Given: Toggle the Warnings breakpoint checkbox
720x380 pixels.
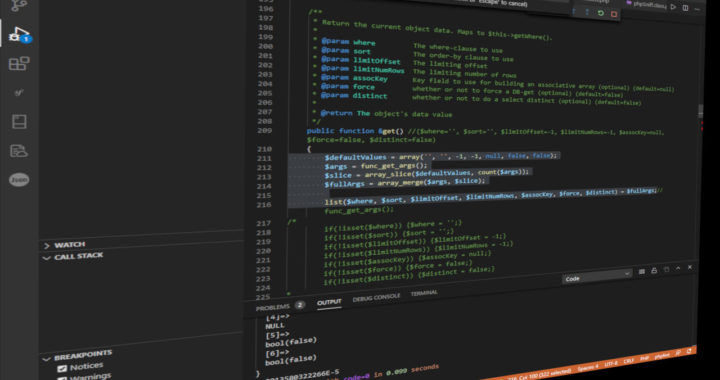Looking at the screenshot, I should tap(62, 378).
